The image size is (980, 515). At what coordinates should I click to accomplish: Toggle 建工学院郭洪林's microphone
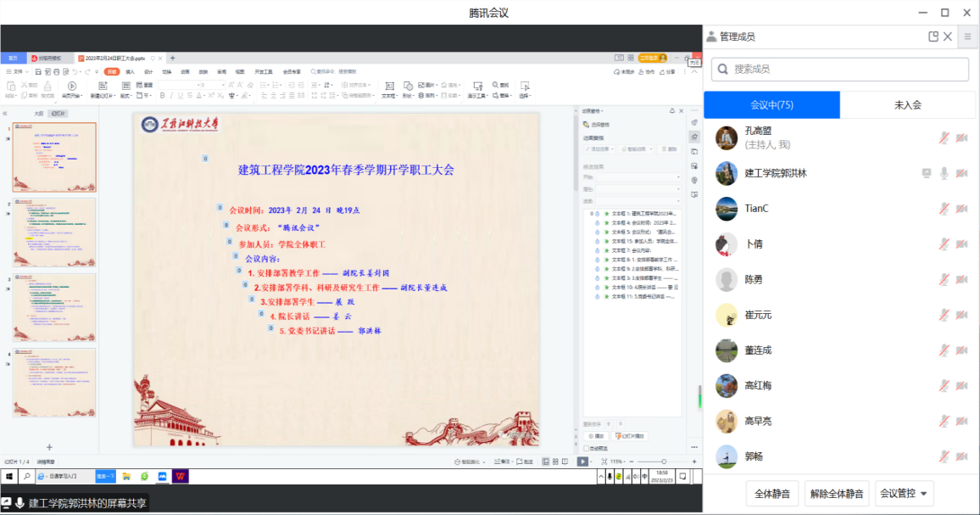coord(944,173)
